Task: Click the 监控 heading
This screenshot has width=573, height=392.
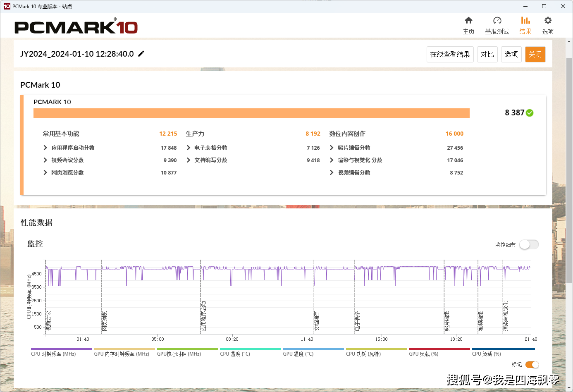Action: pyautogui.click(x=35, y=244)
